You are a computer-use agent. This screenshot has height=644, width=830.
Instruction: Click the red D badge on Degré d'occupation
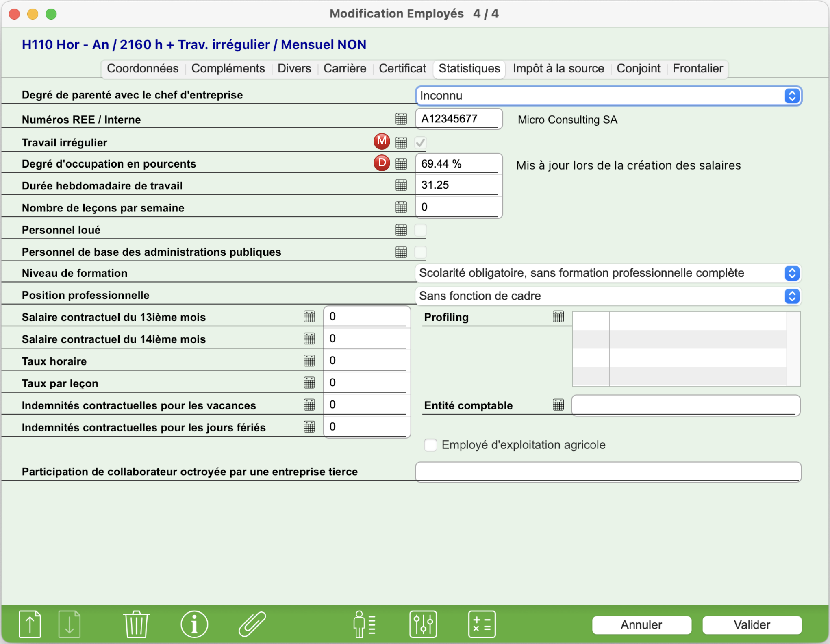(382, 163)
